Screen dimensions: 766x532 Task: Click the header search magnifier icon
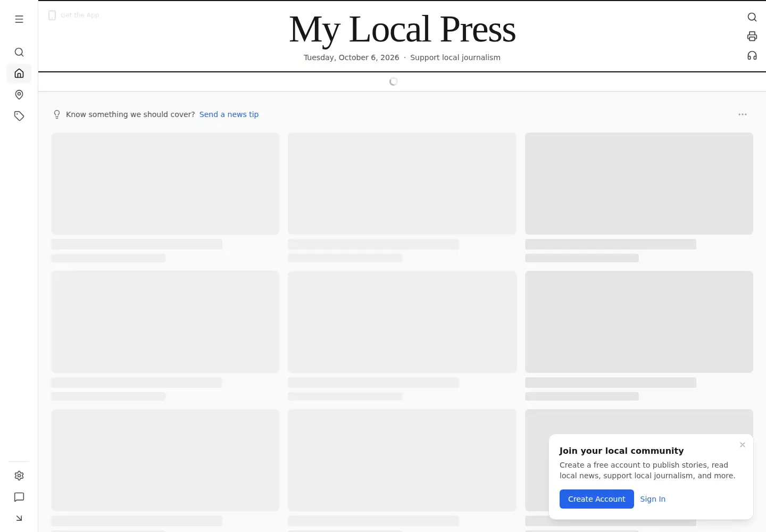click(752, 17)
